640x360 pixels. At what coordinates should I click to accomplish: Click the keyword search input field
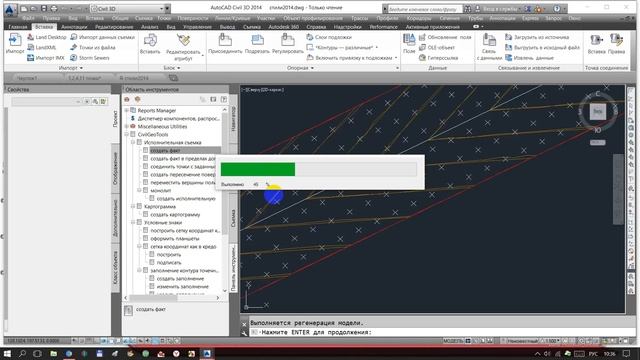point(424,9)
